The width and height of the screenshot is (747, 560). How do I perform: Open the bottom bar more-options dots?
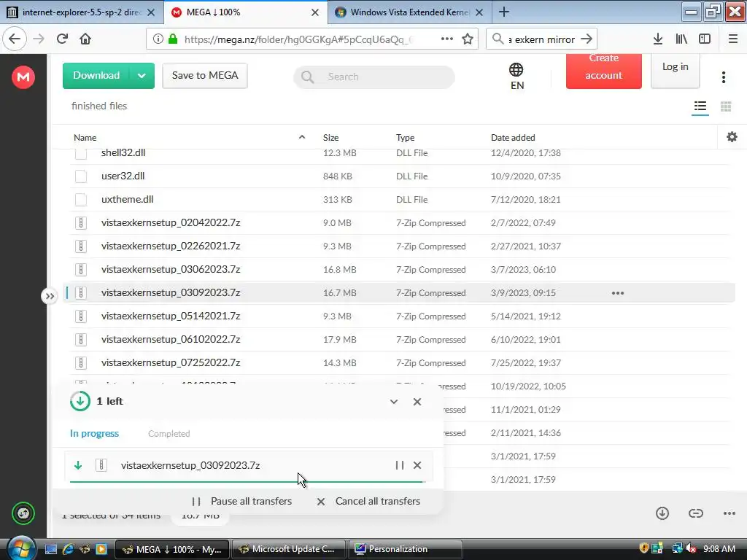729,513
